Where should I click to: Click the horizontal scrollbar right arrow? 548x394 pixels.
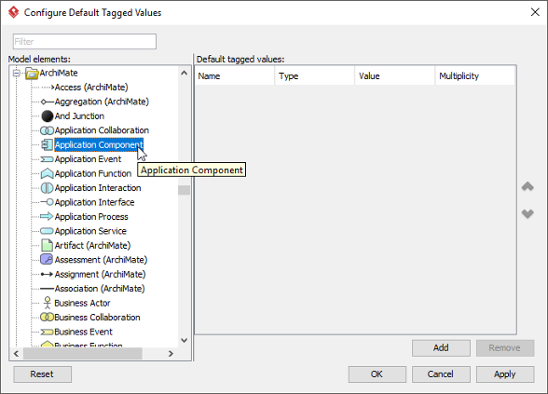[171, 353]
